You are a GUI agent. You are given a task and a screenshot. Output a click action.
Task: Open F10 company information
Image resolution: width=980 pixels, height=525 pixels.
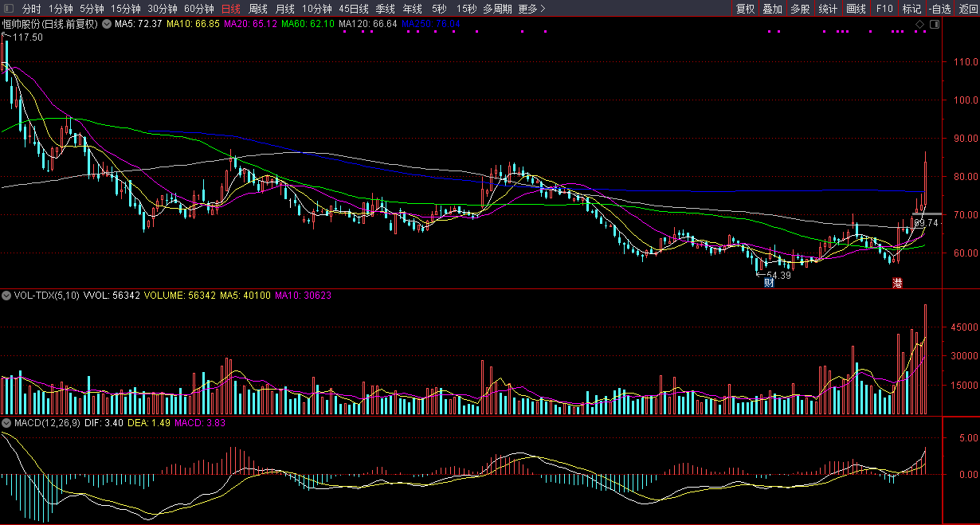point(884,9)
